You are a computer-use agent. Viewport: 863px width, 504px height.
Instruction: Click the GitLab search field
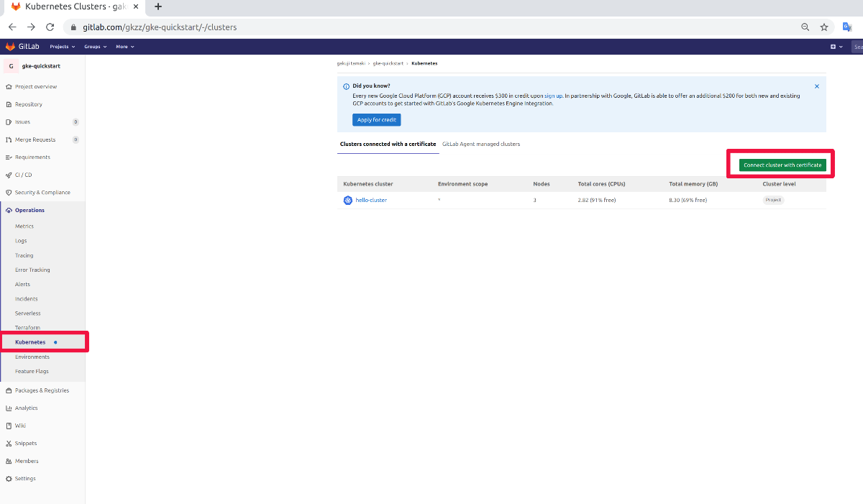pyautogui.click(x=857, y=47)
